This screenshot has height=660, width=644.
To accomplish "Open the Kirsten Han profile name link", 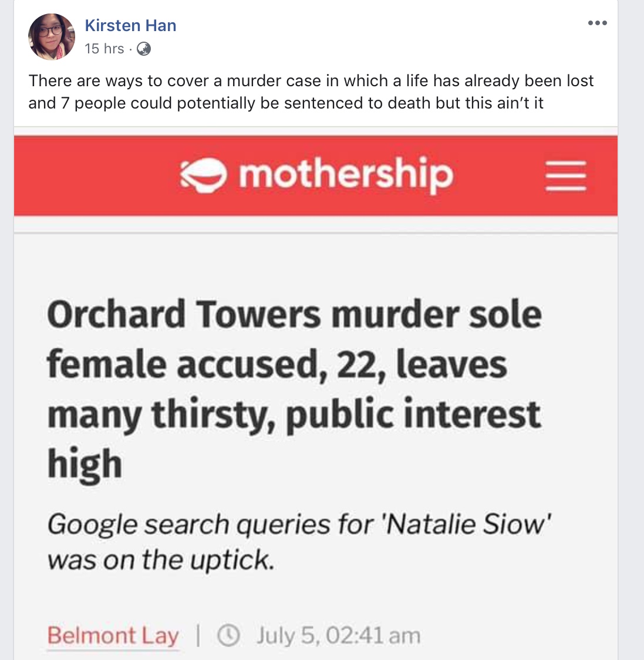I will click(x=130, y=25).
